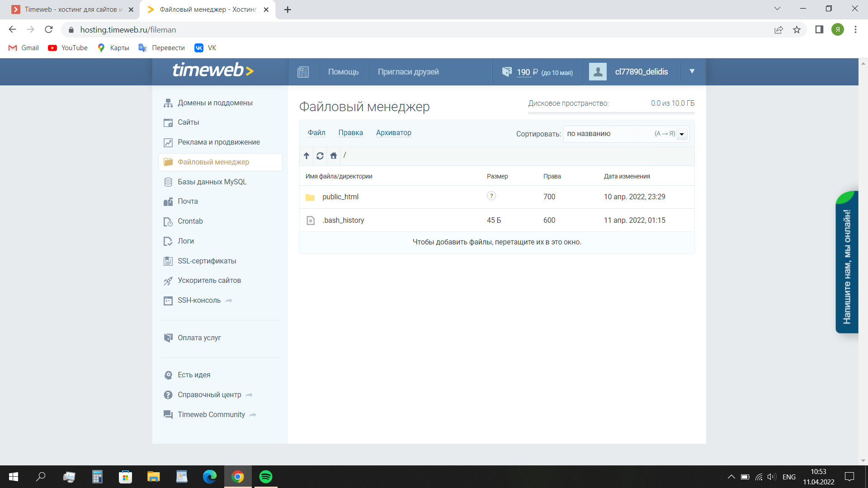Expand account menu arrow

pyautogui.click(x=692, y=71)
